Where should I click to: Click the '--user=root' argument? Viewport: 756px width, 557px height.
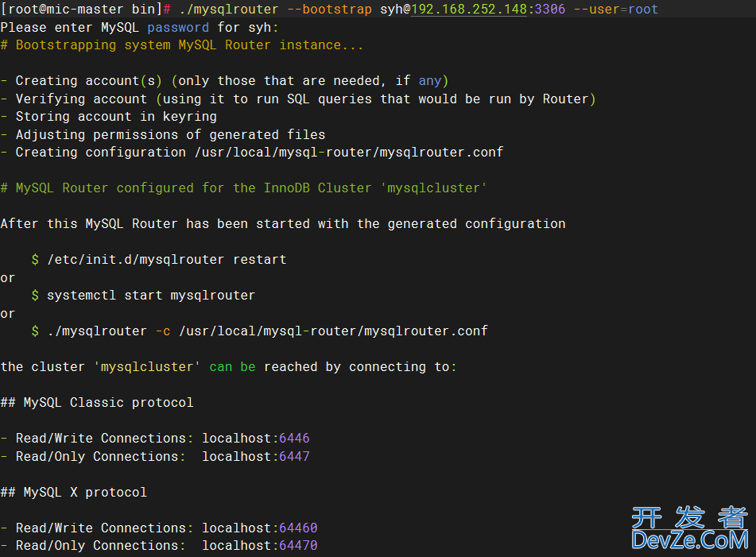click(616, 10)
